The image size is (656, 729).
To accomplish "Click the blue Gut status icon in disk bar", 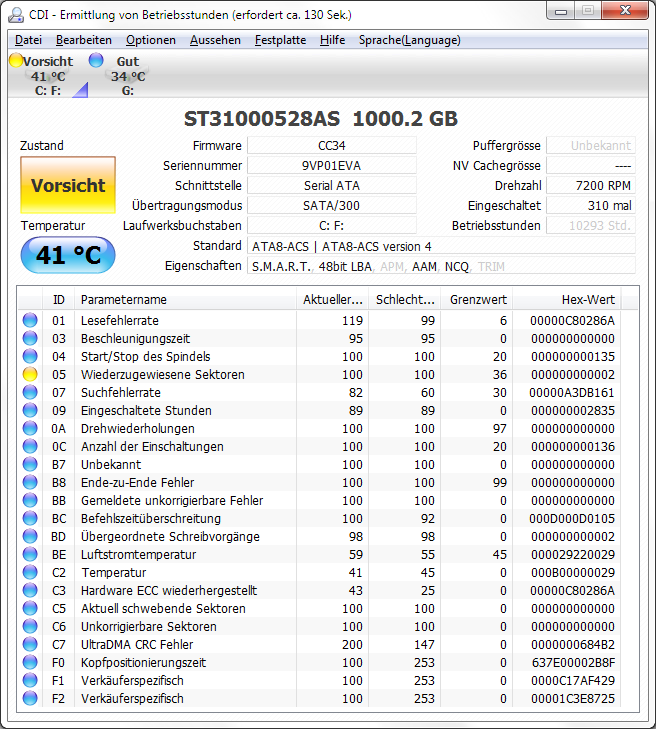I will click(x=96, y=60).
